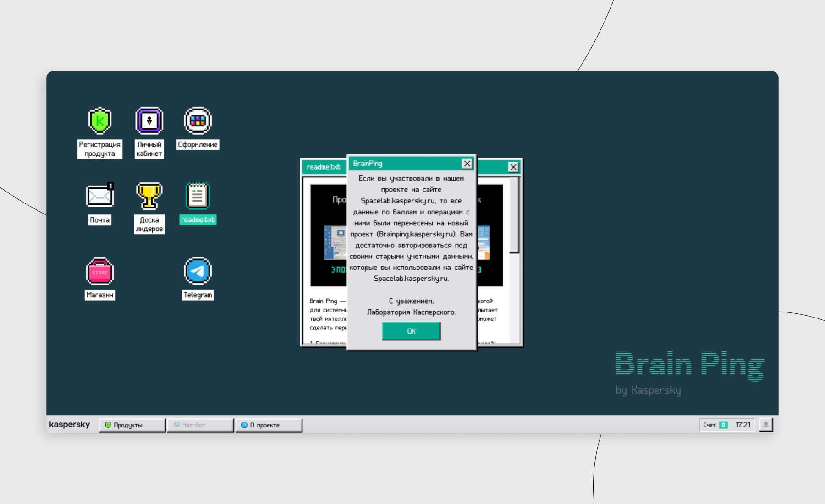Open the Продукты taskbar button

click(132, 425)
